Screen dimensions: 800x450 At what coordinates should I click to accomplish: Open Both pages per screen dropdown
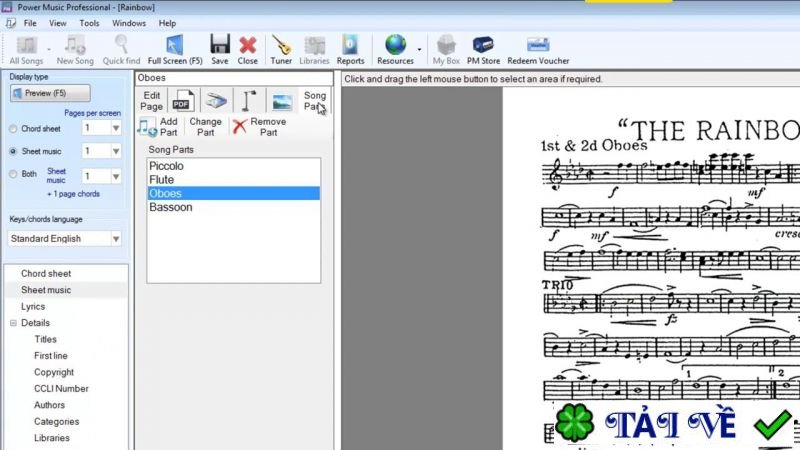pyautogui.click(x=116, y=177)
